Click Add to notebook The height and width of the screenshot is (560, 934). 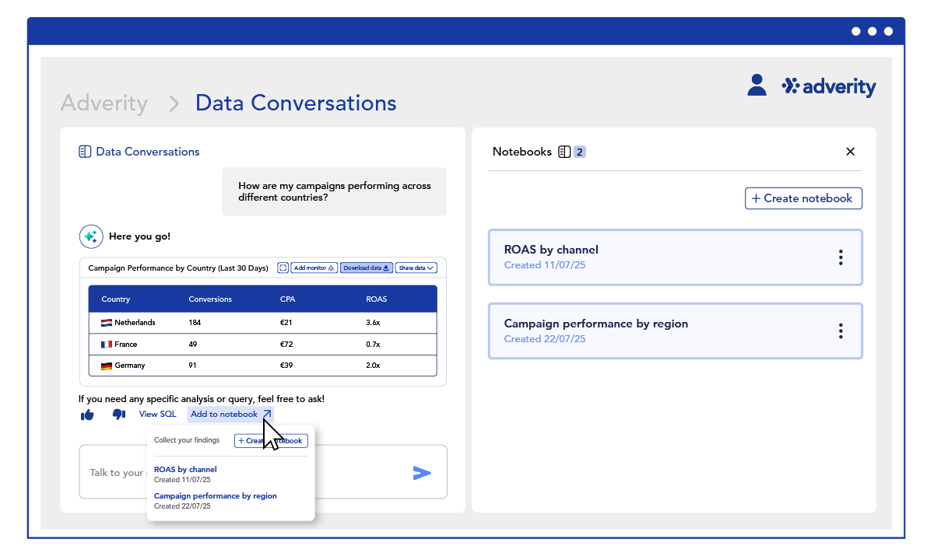coord(225,414)
